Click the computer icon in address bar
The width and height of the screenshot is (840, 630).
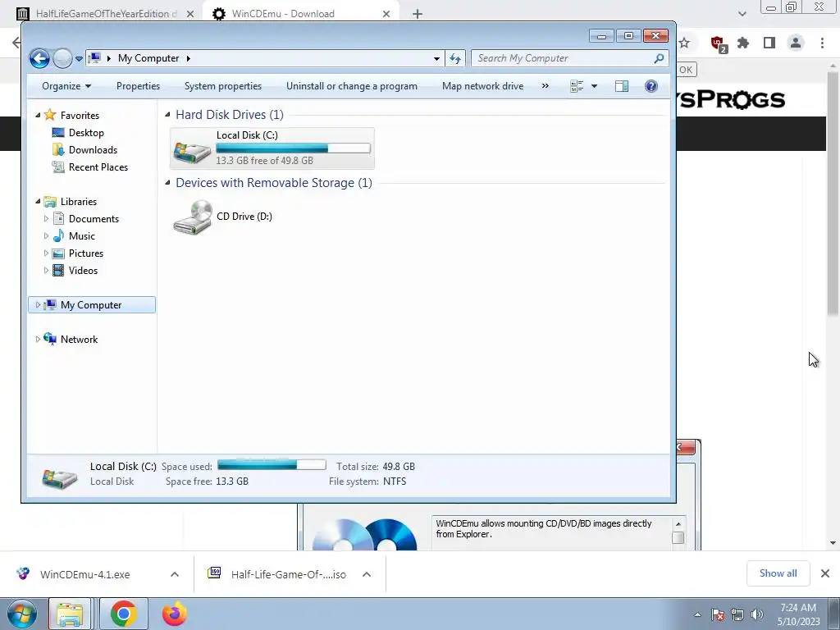point(95,58)
